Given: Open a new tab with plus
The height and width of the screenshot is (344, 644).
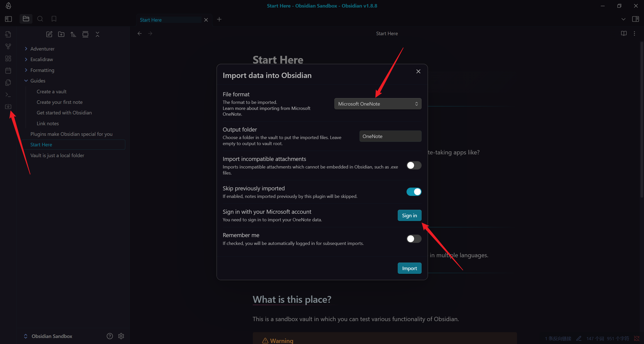Looking at the screenshot, I should point(219,19).
